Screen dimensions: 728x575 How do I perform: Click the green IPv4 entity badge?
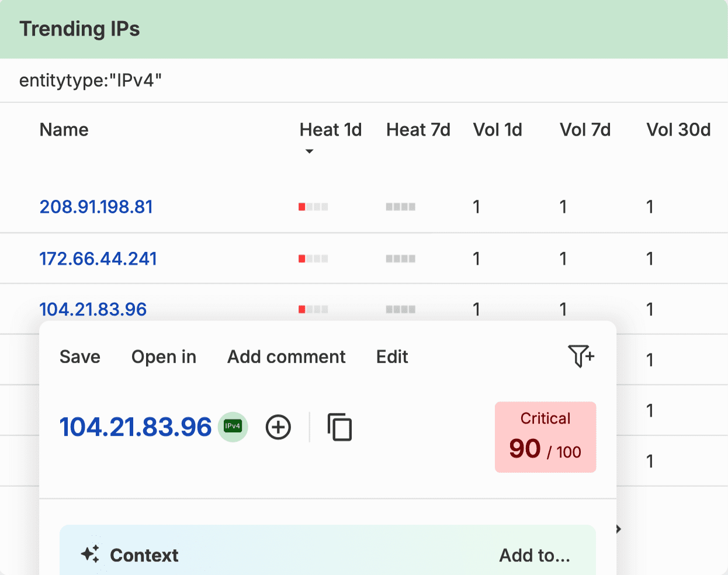[x=233, y=427]
